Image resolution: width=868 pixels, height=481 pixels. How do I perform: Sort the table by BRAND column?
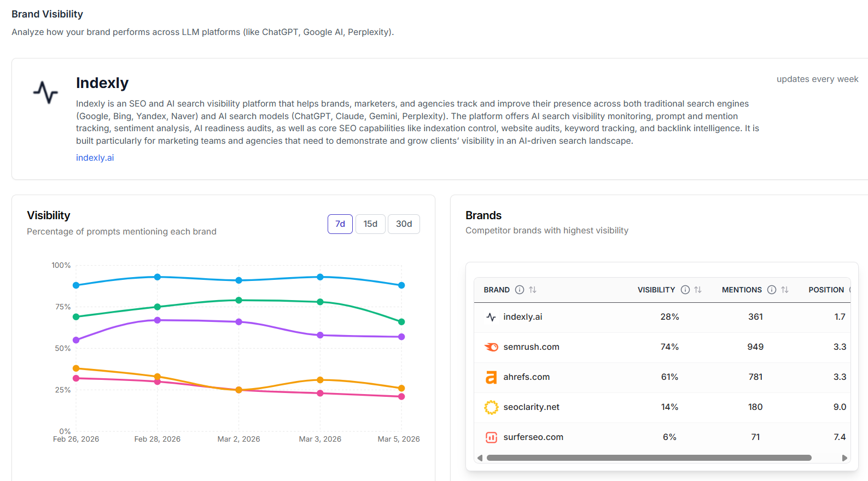[x=533, y=290]
